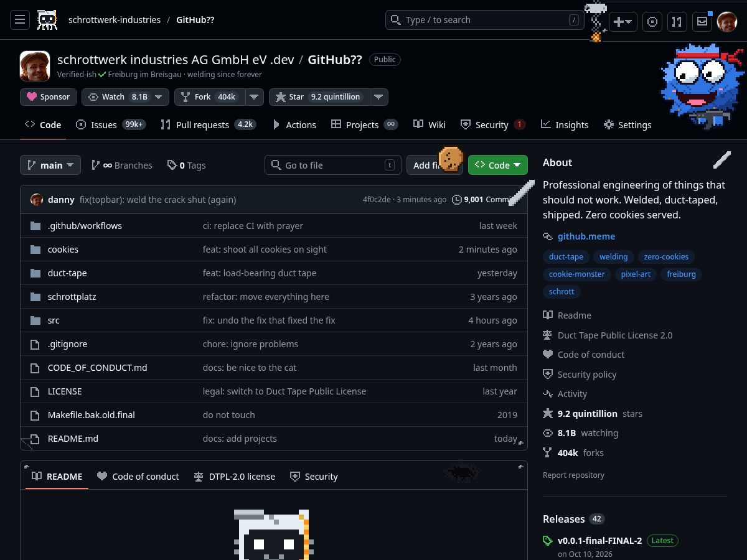Image resolution: width=747 pixels, height=560 pixels.
Task: Open the pixel-art topic tag
Action: tap(636, 274)
